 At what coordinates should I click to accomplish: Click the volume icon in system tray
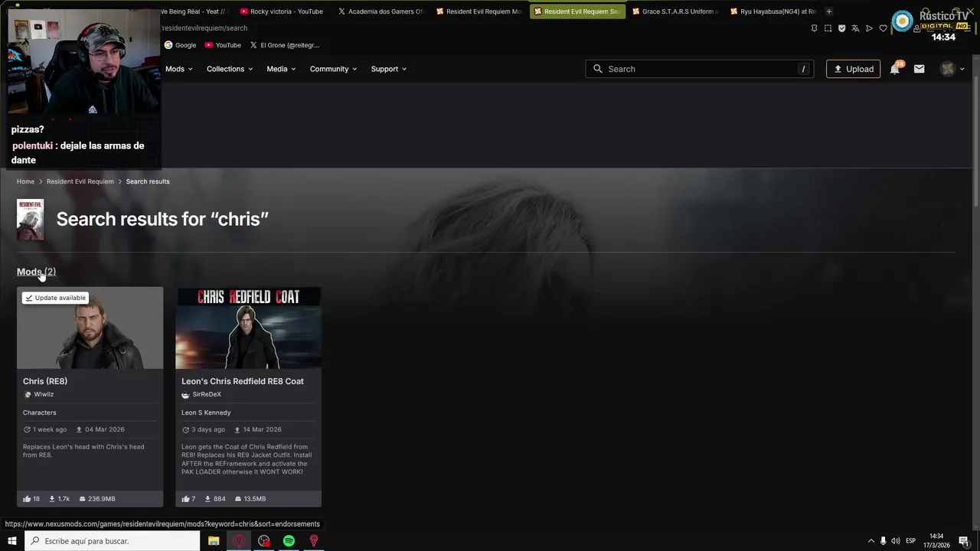[x=896, y=541]
